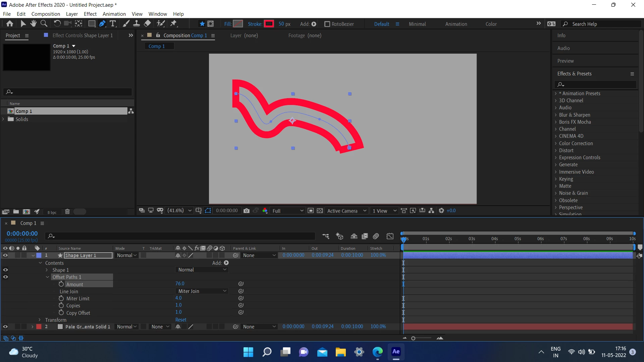The width and height of the screenshot is (644, 362).
Task: Open the red Stroke color swatch
Action: click(x=269, y=24)
